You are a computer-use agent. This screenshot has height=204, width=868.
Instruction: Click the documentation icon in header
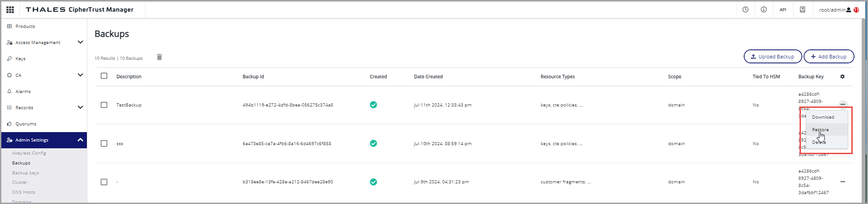click(802, 9)
